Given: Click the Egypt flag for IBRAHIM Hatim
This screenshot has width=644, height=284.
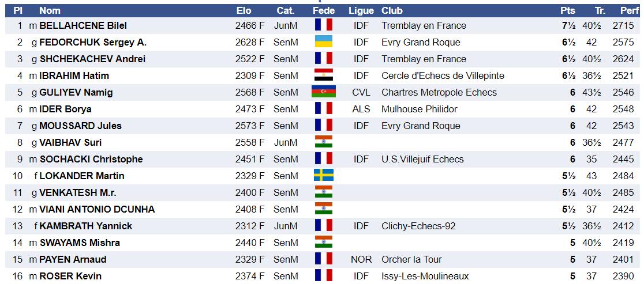Looking at the screenshot, I should [324, 75].
